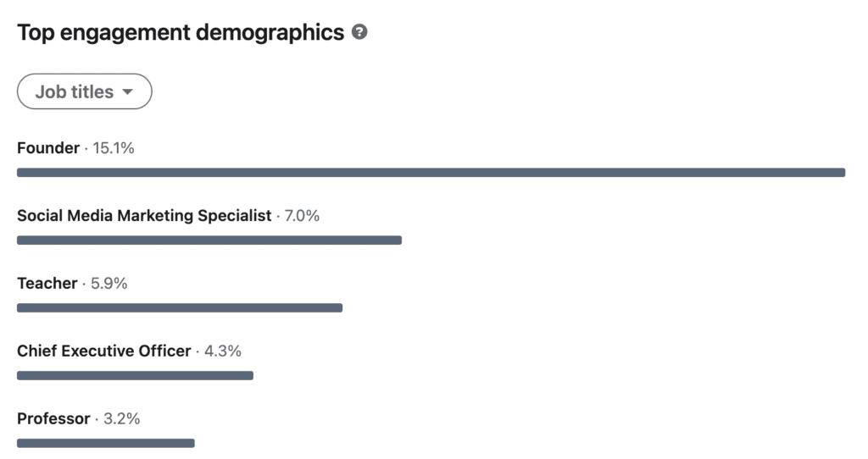Select the Chief Executive Officer label

pos(104,351)
